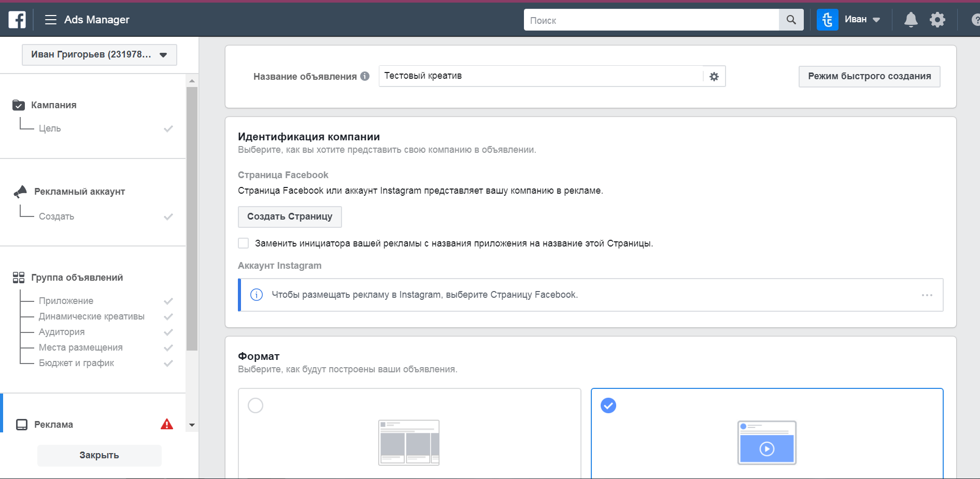Select the Кампания section heading
This screenshot has height=479, width=980.
(x=54, y=105)
